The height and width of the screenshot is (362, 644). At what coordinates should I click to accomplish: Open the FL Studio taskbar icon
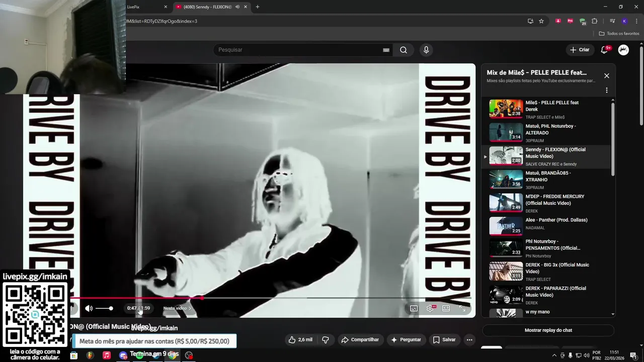[90, 355]
